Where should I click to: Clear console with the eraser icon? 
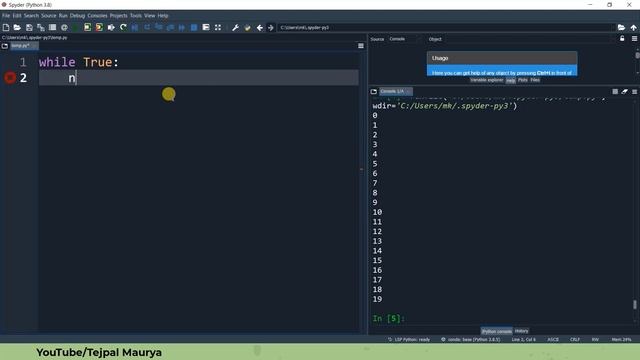point(624,91)
